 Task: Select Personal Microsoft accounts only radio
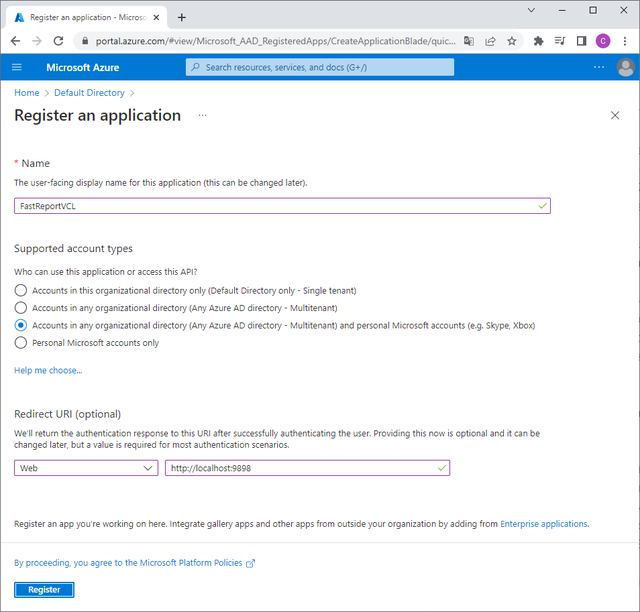coord(21,343)
